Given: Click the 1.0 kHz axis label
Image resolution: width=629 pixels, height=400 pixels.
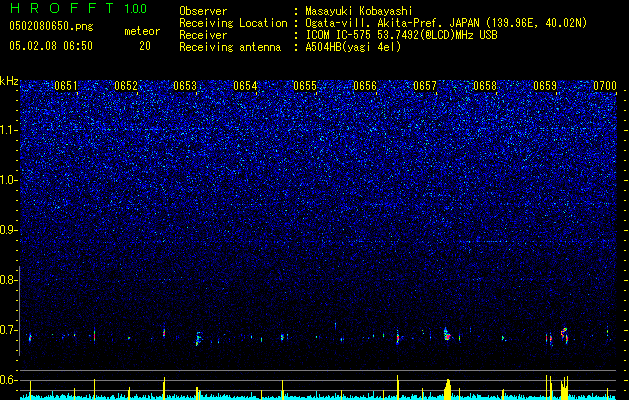Looking at the screenshot, I should [9, 180].
